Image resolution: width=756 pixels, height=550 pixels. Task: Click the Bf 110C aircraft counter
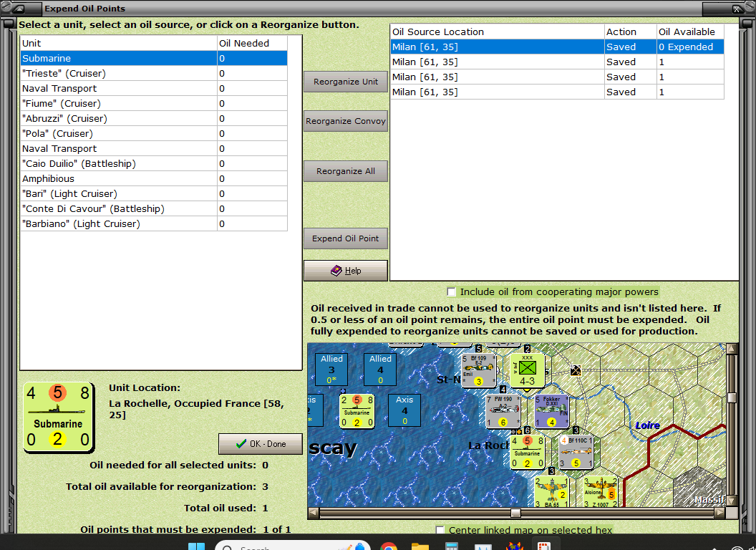(x=576, y=452)
